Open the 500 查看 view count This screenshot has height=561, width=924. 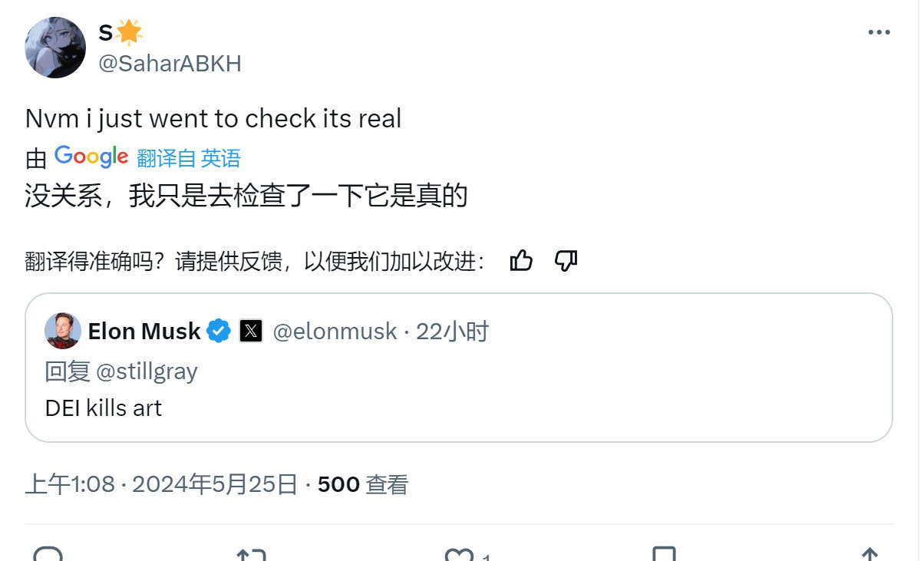coord(362,484)
